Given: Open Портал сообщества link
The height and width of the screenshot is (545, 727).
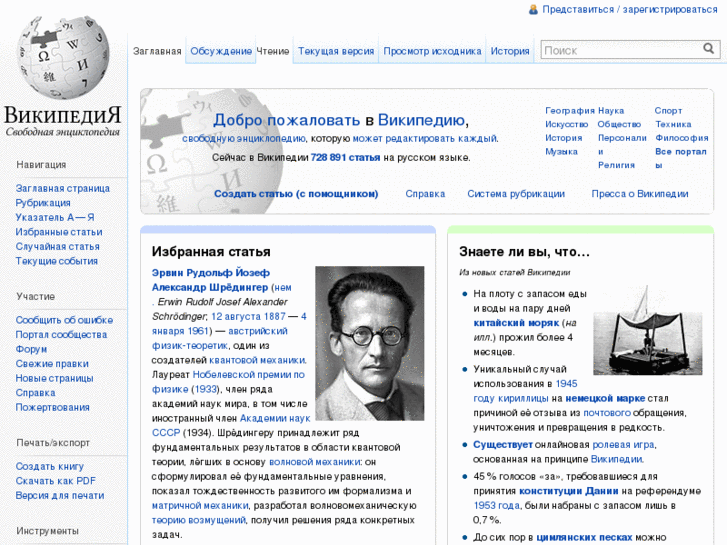Looking at the screenshot, I should tap(61, 334).
